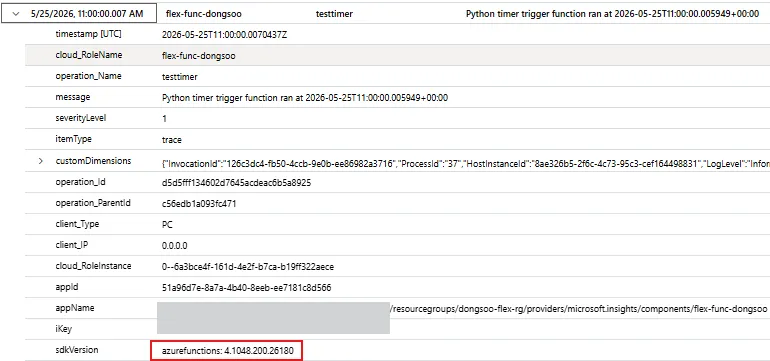Click the iKey field name
This screenshot has height=361, width=770.
(65, 329)
